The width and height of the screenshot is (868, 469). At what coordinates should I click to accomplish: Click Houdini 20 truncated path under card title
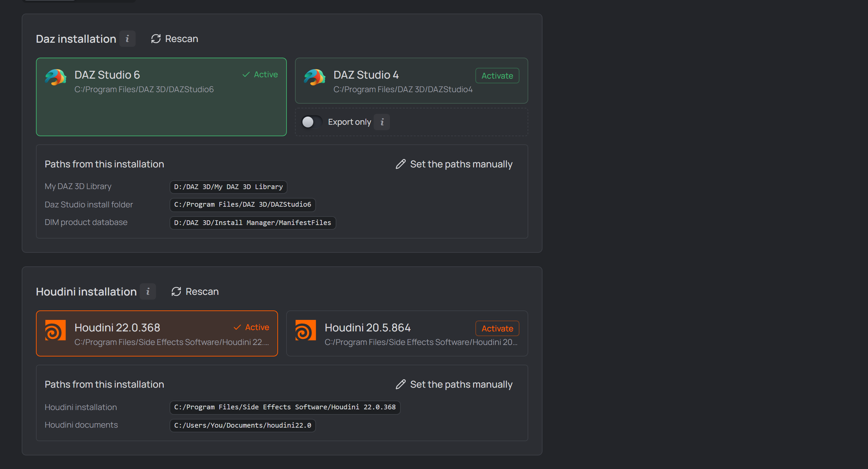(421, 342)
